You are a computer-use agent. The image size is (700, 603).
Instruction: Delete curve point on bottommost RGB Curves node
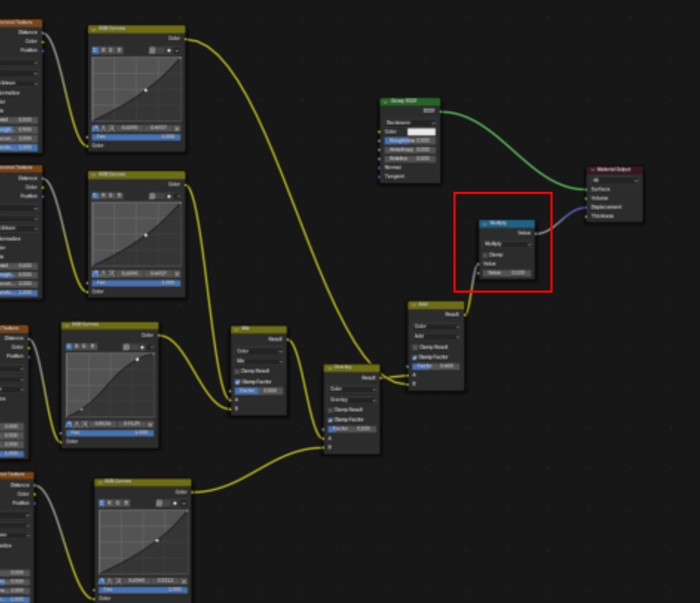click(x=183, y=581)
